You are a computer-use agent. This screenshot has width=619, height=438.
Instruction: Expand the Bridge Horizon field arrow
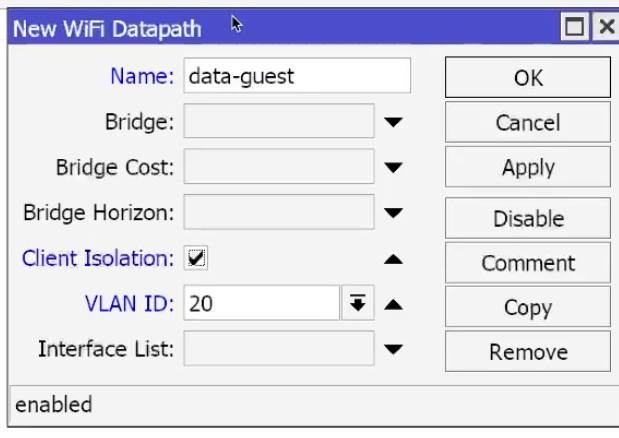[393, 213]
